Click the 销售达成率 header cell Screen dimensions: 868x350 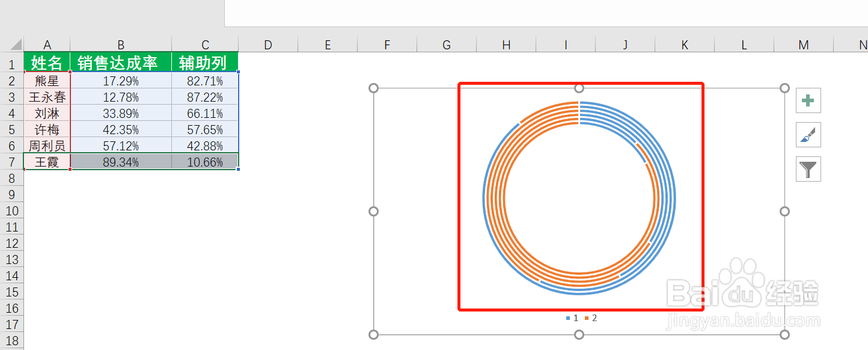coord(121,63)
